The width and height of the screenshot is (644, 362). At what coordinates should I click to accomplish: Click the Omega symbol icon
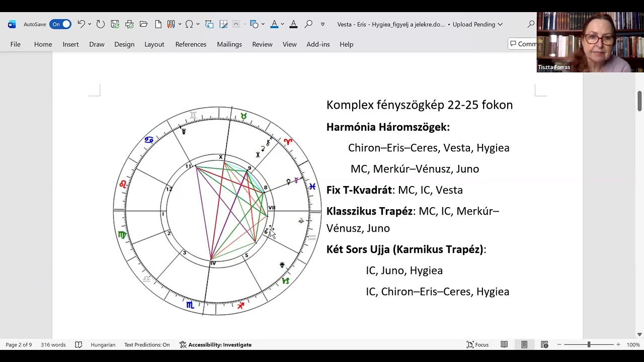coord(189,24)
